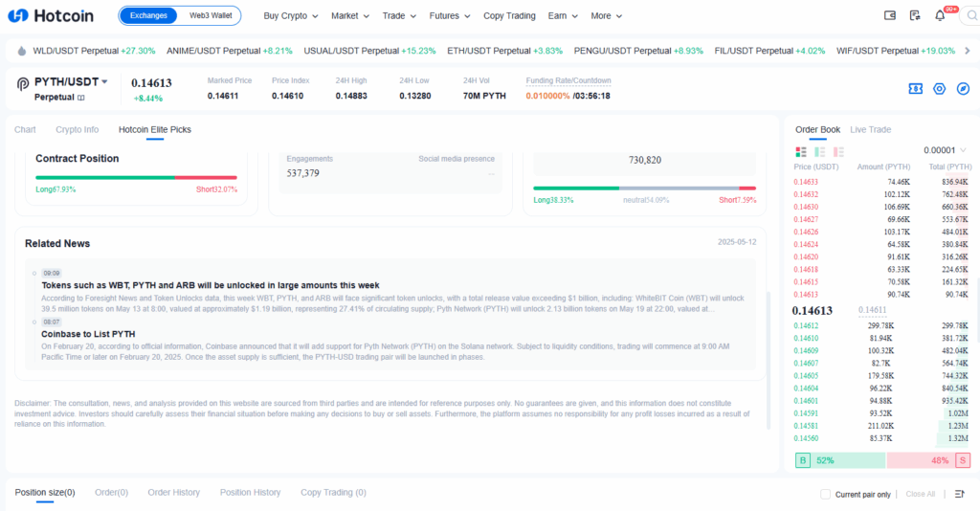Show both buy and sell order book view

[x=801, y=152]
